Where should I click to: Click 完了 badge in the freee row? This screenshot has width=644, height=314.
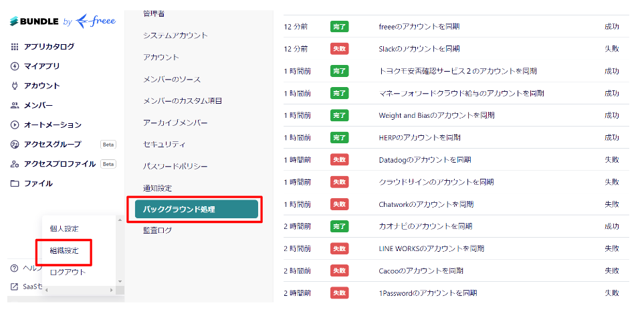pos(339,27)
